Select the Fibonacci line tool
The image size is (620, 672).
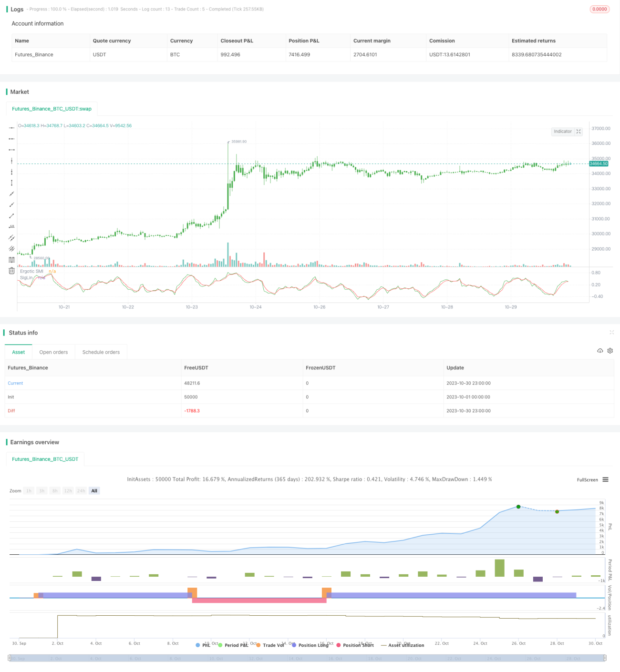pos(11,260)
